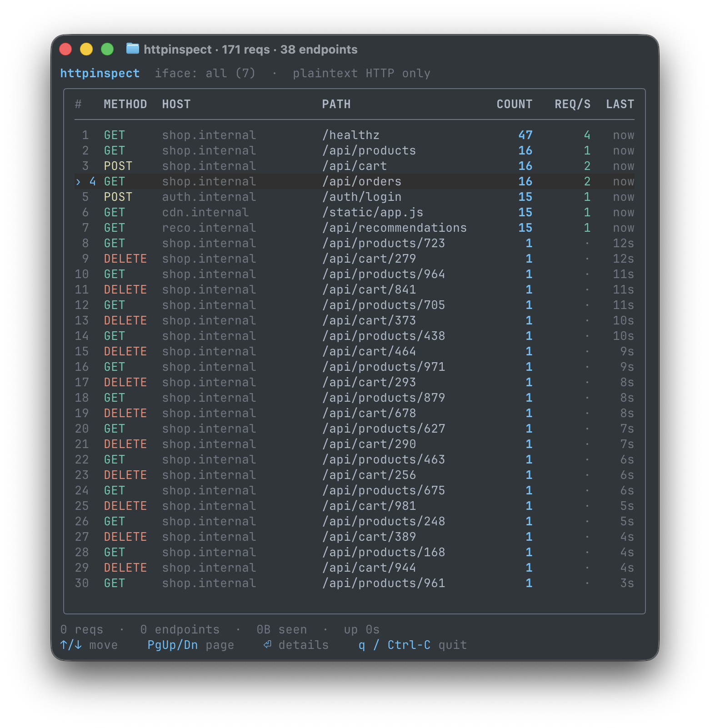Select the /api/cart/678 row
Viewport: 710px width, 728px height.
click(x=355, y=413)
